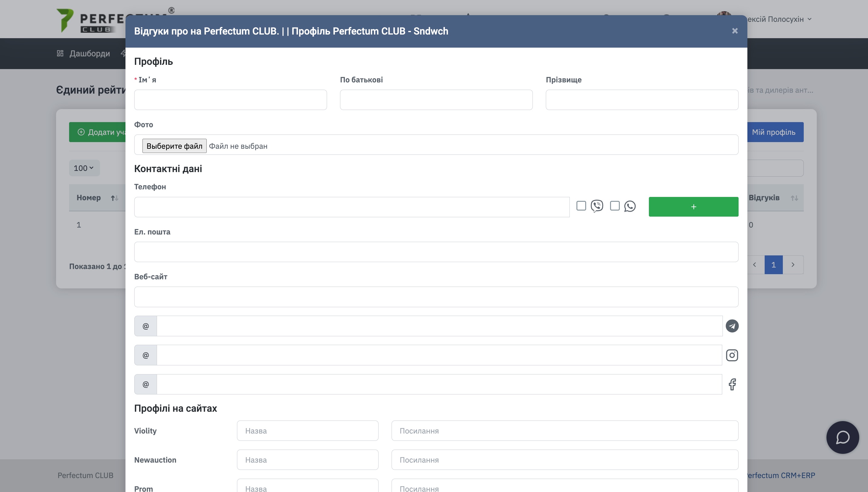Go to pagination page 1

pos(773,264)
